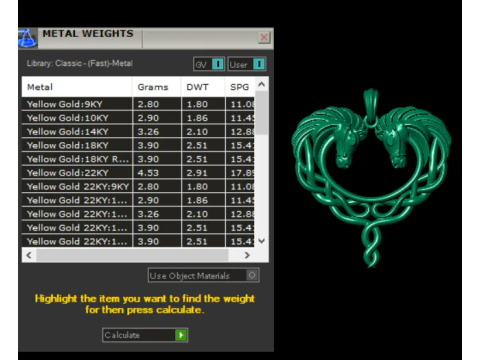The width and height of the screenshot is (480, 360).
Task: Select the Yellow Gold:14KY row
Action: tap(138, 132)
